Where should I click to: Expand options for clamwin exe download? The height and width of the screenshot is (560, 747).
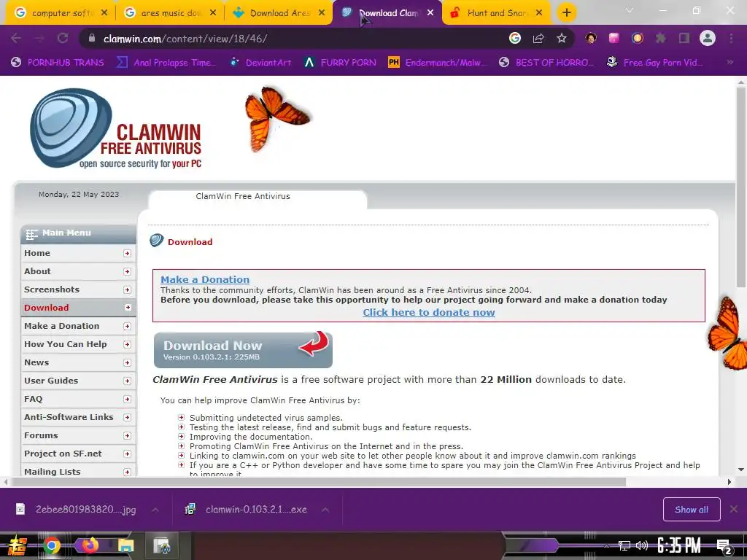[x=325, y=510]
